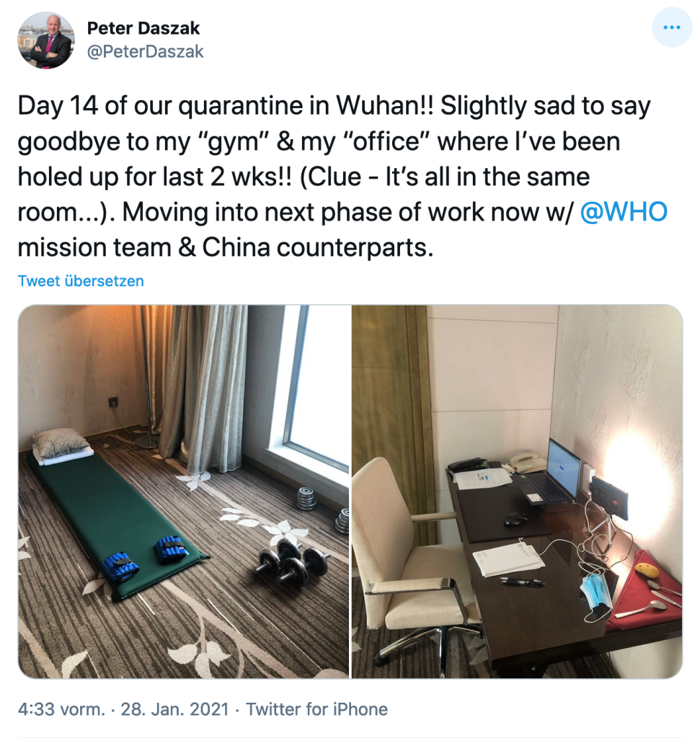Click the blue ankle weights in photo
Image resolution: width=700 pixels, height=738 pixels.
pyautogui.click(x=144, y=556)
